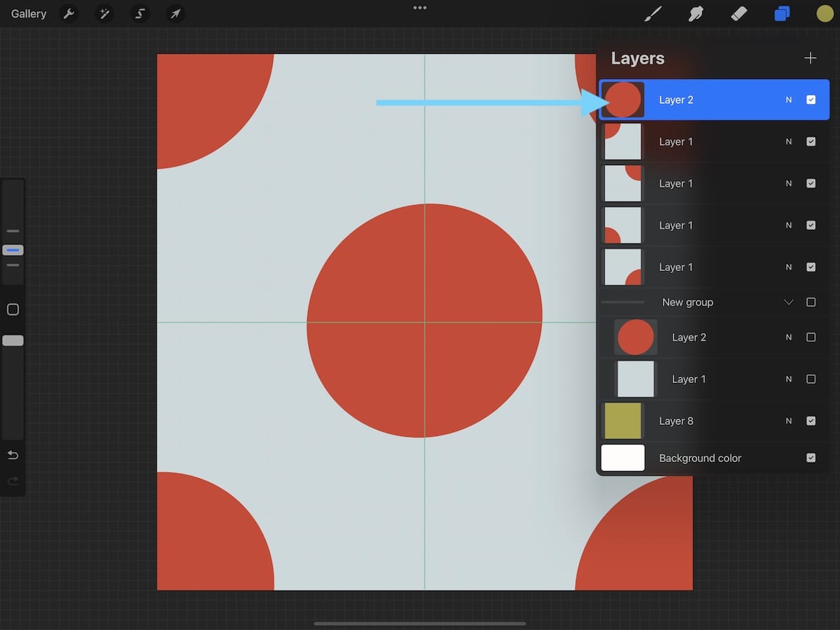This screenshot has height=630, width=840.
Task: Open the Adjustments magic wand menu
Action: (x=104, y=13)
